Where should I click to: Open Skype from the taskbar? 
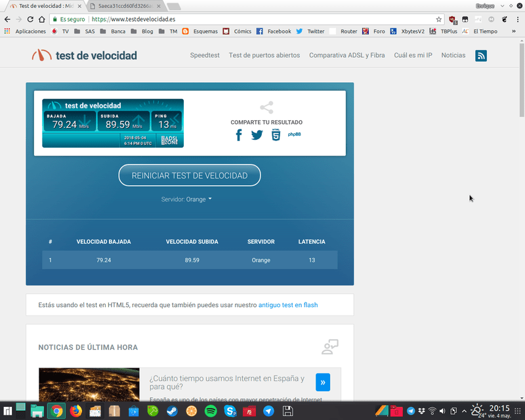[230, 411]
